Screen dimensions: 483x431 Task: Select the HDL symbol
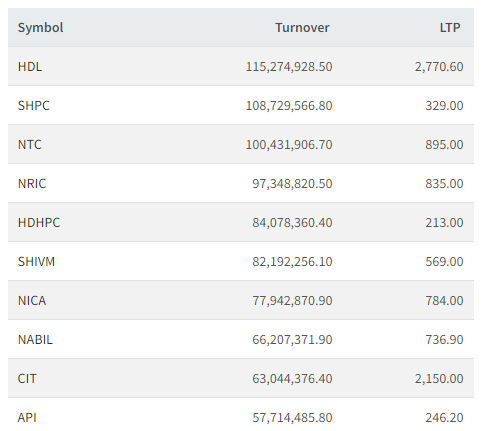(30, 67)
